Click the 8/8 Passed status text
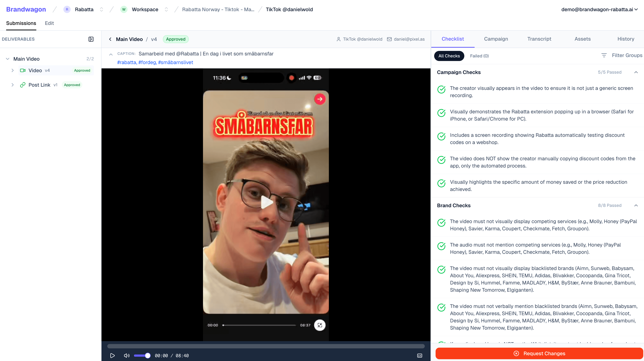Screen dimensions: 644x361 [x=610, y=205]
